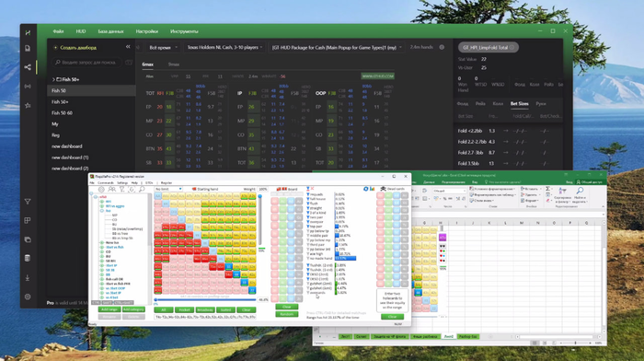Toggle the two pair filter in Flopzilla statistics

308,217
